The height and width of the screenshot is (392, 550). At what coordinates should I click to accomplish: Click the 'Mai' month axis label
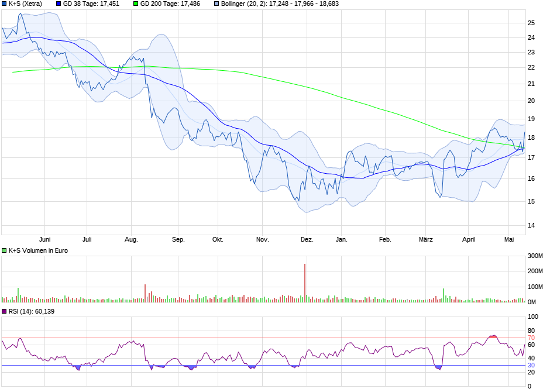click(x=508, y=239)
